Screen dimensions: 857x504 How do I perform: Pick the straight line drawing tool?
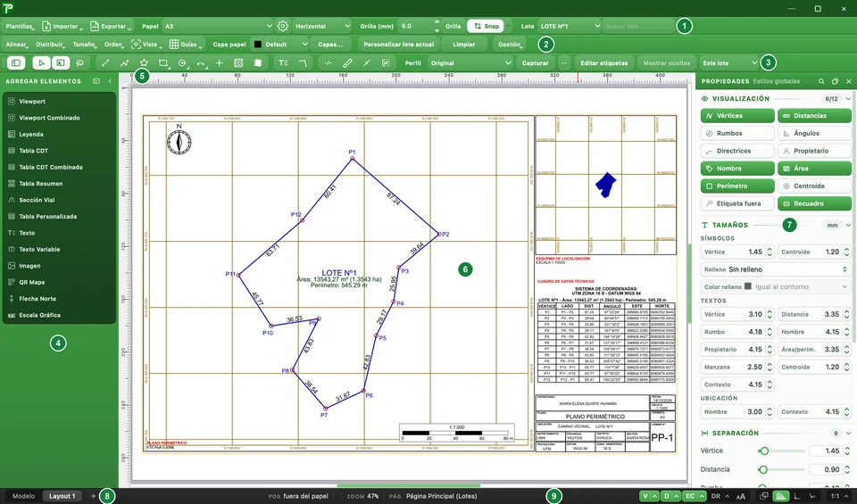click(x=105, y=63)
